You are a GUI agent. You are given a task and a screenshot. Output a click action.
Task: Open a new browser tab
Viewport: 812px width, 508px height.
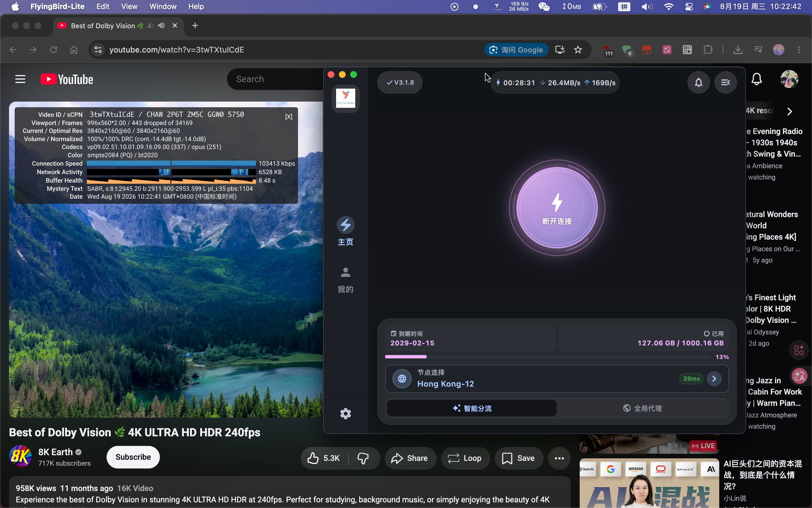195,25
